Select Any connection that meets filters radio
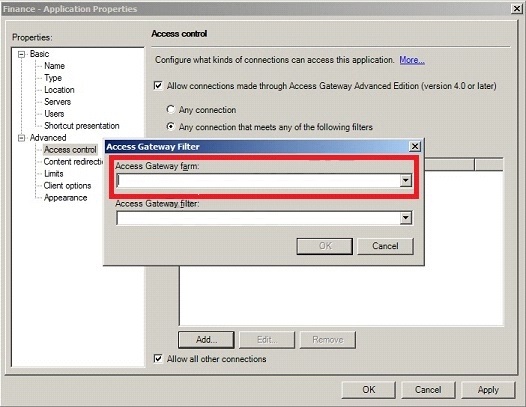The width and height of the screenshot is (526, 407). [x=171, y=127]
